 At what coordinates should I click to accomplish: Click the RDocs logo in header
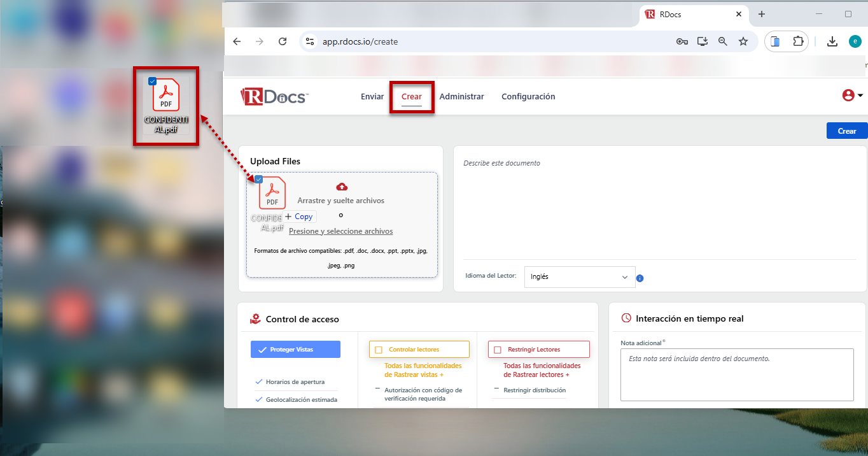274,97
